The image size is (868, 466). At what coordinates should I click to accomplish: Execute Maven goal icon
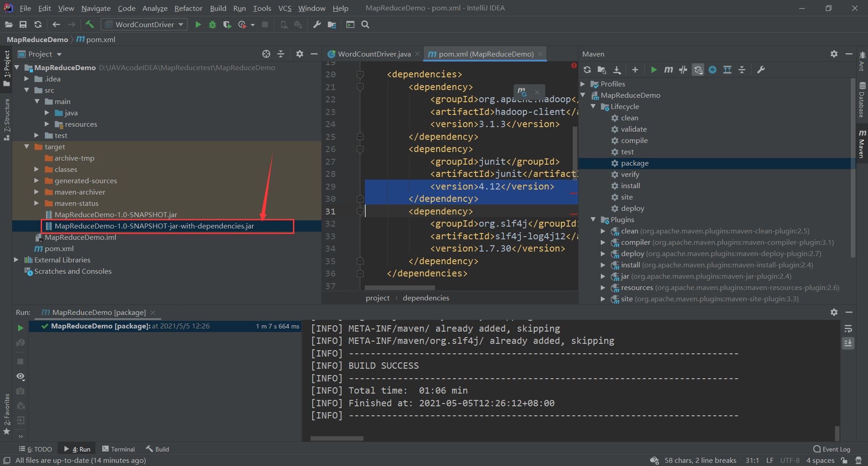[669, 70]
